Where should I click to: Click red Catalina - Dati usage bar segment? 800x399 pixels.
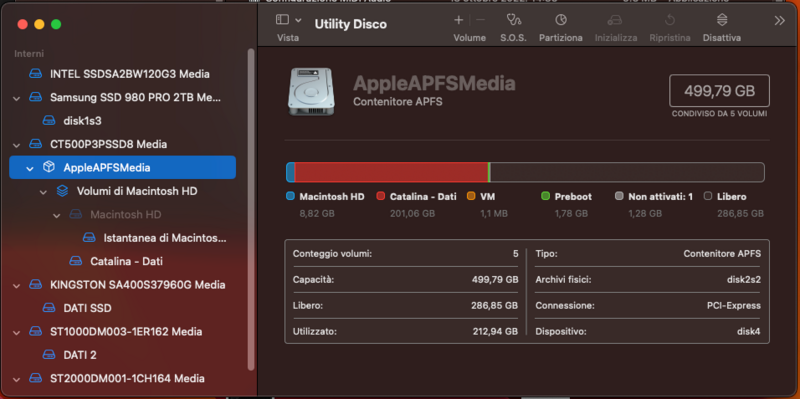coord(391,172)
